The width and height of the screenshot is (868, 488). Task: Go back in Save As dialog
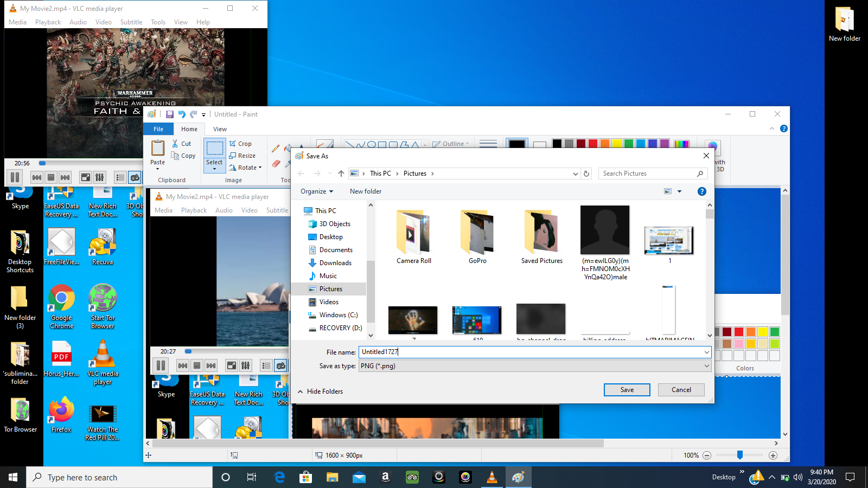302,174
